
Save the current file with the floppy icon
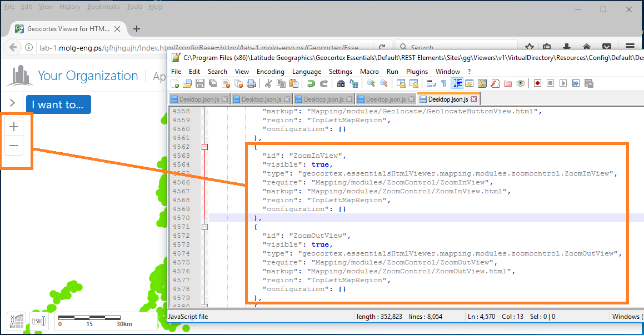point(200,84)
